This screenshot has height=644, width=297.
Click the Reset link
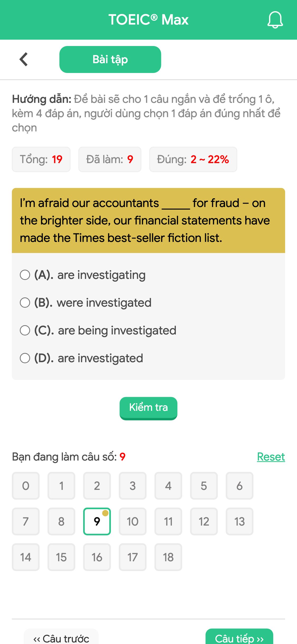coord(271,457)
